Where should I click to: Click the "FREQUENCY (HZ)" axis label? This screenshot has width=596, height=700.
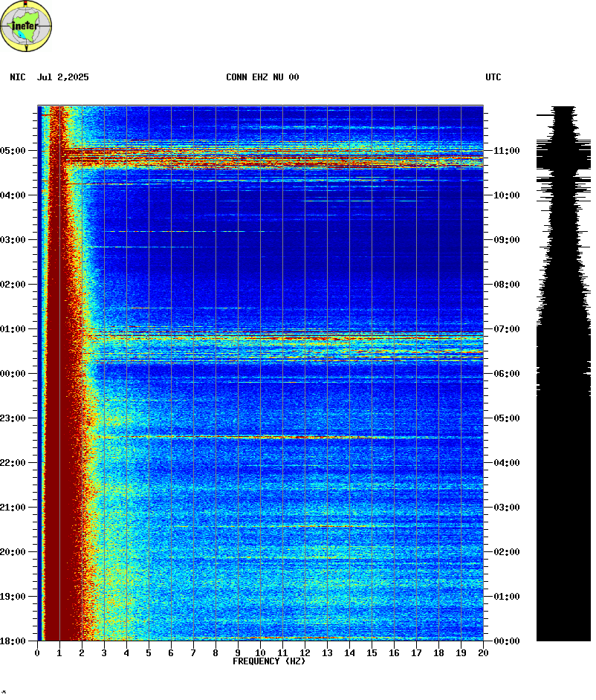pos(269,661)
